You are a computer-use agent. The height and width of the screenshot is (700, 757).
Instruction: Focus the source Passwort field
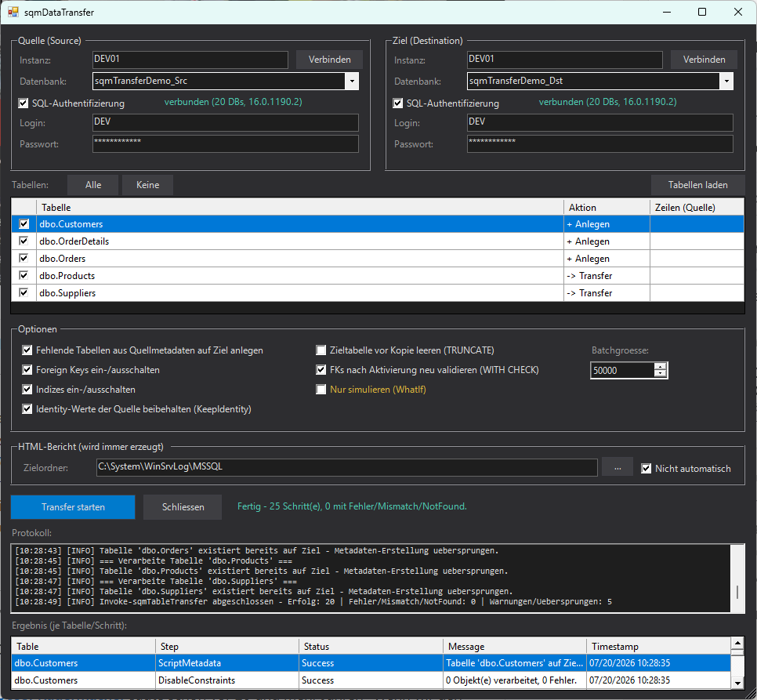pos(226,143)
